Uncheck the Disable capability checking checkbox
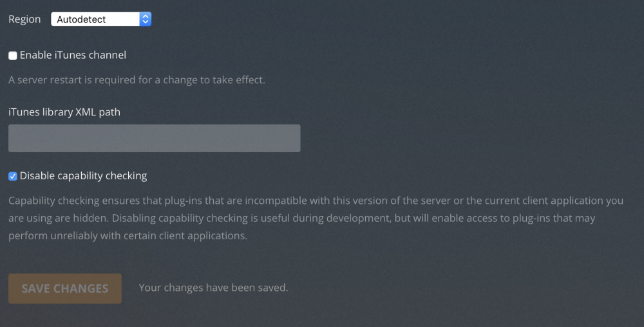The image size is (644, 327). coord(13,176)
